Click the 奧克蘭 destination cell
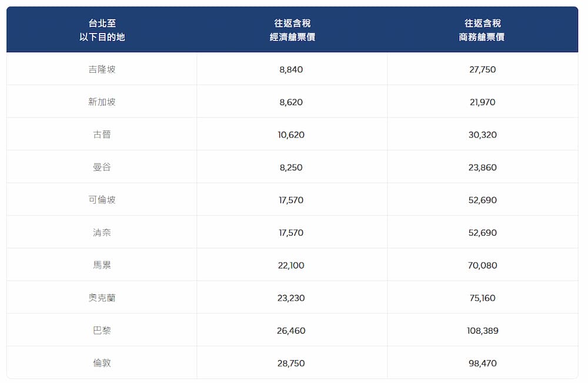Screen dimensions: 588x383 102,298
